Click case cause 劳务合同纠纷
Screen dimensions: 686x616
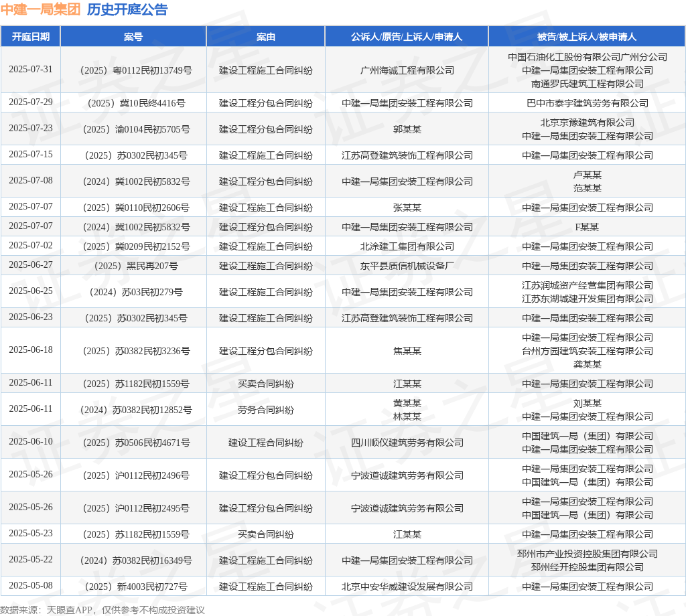point(265,410)
